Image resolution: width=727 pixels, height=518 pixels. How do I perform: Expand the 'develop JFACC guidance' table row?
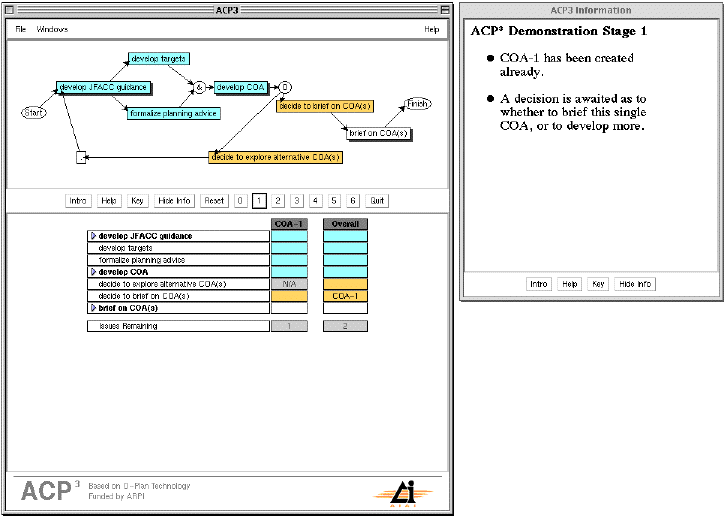94,236
